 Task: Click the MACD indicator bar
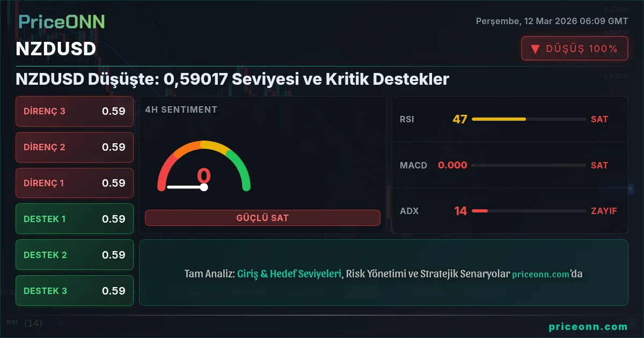(529, 165)
